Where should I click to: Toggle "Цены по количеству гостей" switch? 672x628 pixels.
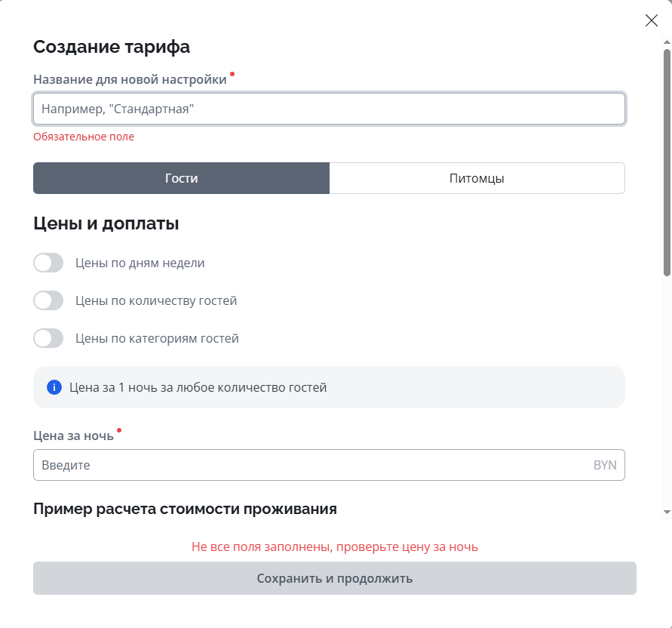[48, 300]
